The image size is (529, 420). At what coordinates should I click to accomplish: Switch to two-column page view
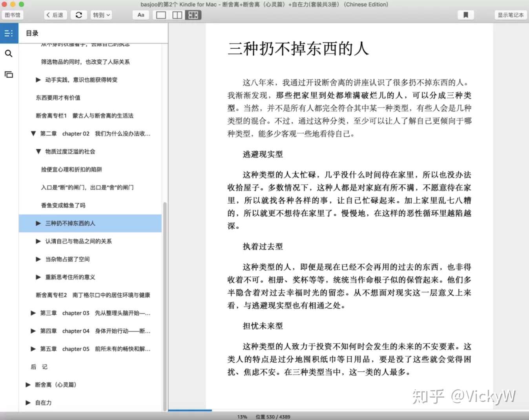pos(177,15)
